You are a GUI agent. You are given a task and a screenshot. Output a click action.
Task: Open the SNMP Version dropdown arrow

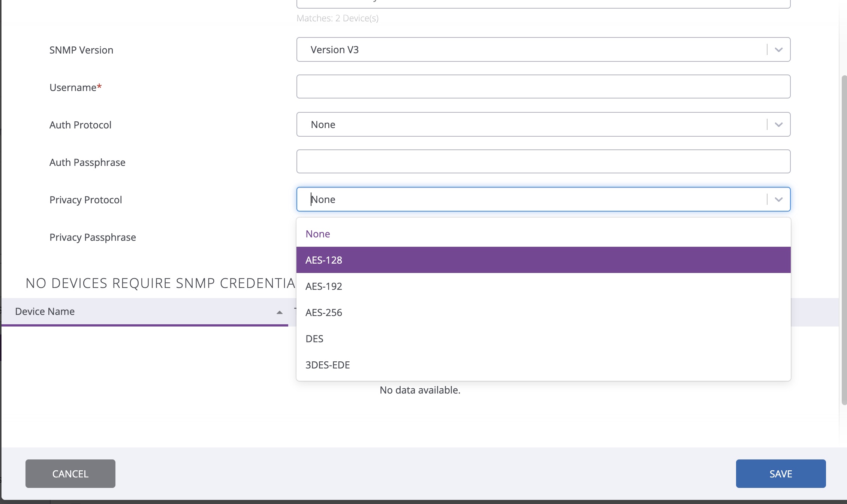pyautogui.click(x=778, y=50)
